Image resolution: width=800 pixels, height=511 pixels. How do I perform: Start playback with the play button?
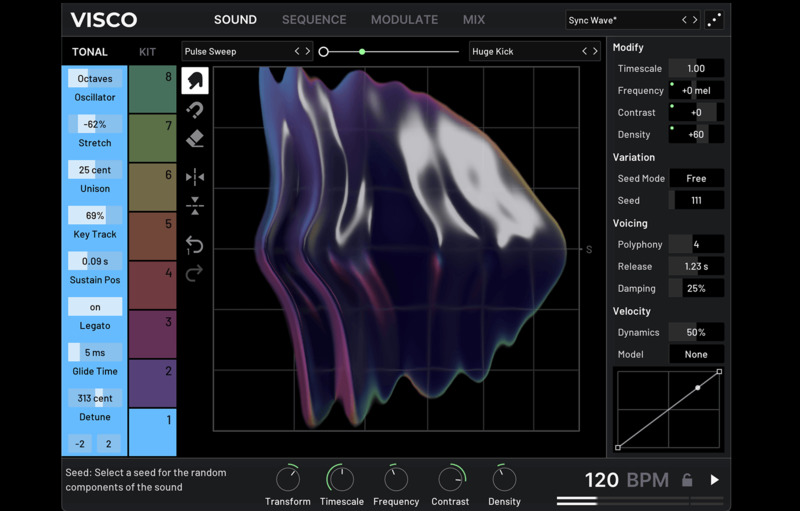714,480
